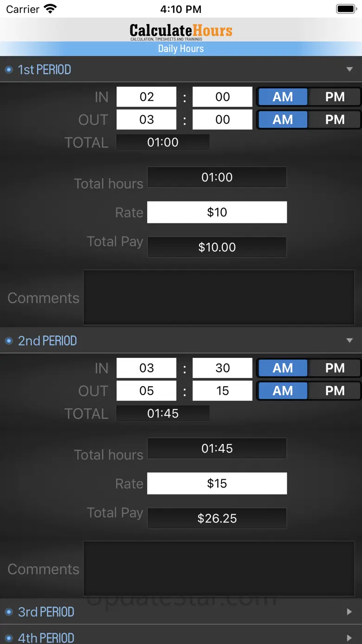Open the Daily Hours tab header
This screenshot has height=644, width=362.
(x=181, y=49)
